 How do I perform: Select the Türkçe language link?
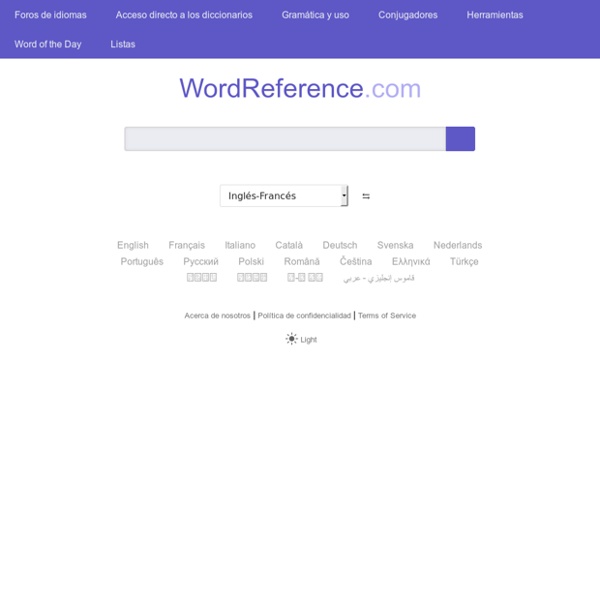coord(464,261)
